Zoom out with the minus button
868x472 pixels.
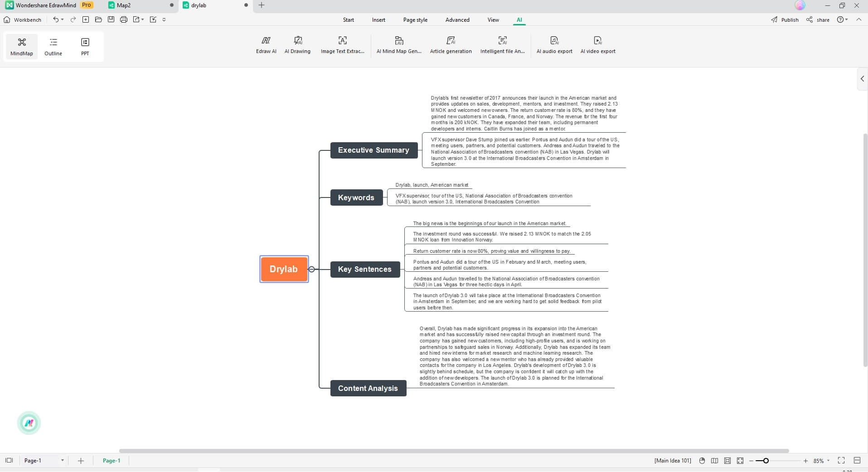[751, 461]
